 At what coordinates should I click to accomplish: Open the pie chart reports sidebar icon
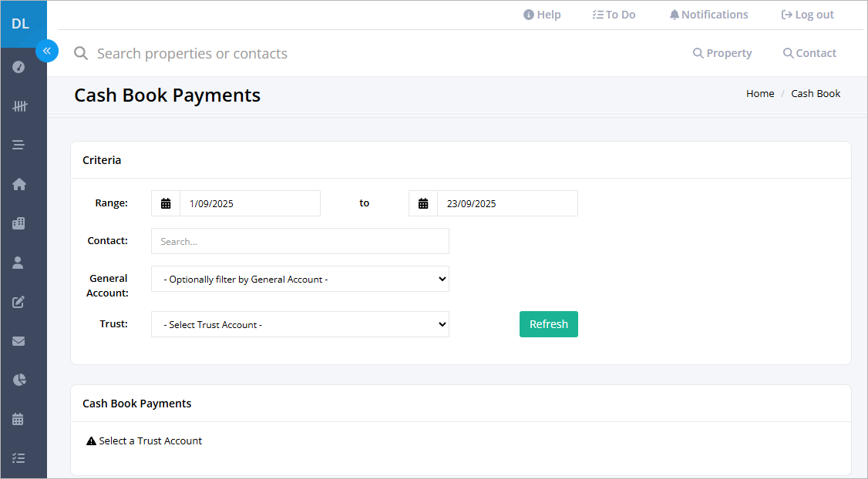point(19,380)
